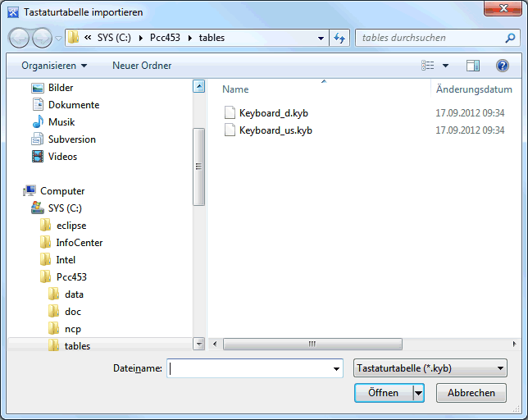Open the view options dropdown arrow

point(446,66)
